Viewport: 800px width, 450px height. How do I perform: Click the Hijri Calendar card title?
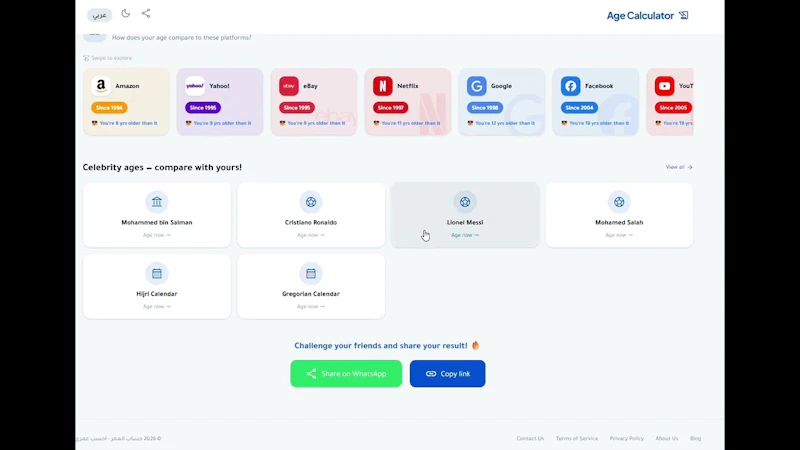tap(157, 294)
